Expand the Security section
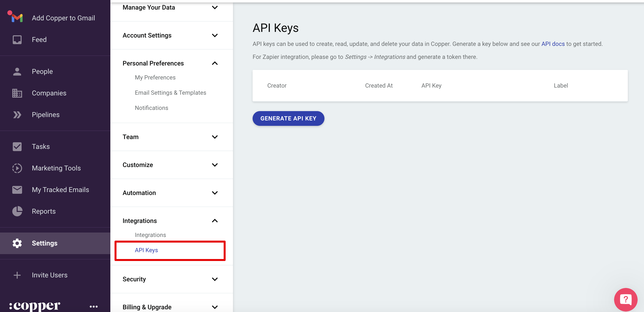The image size is (644, 312). [215, 279]
